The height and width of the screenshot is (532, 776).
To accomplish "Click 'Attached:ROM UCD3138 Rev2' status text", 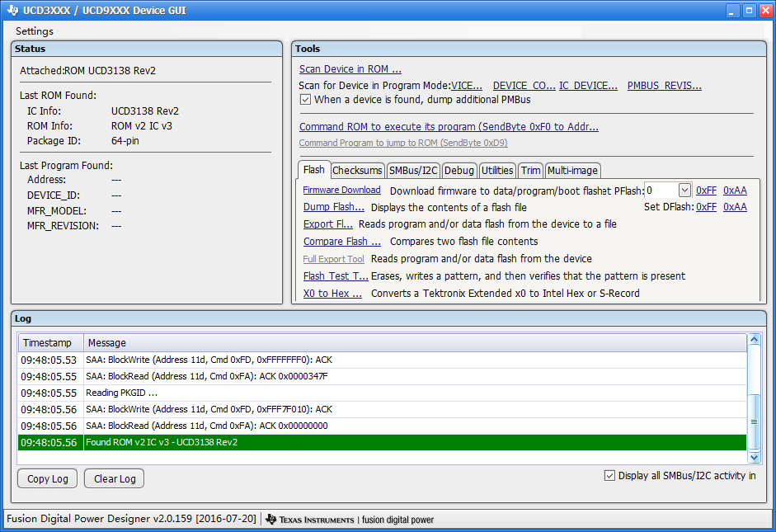I will click(87, 71).
